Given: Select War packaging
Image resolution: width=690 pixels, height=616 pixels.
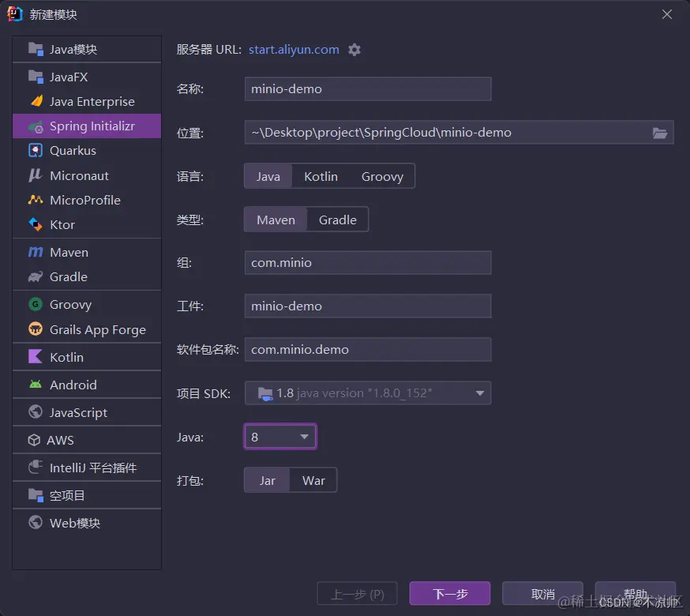Looking at the screenshot, I should (313, 480).
